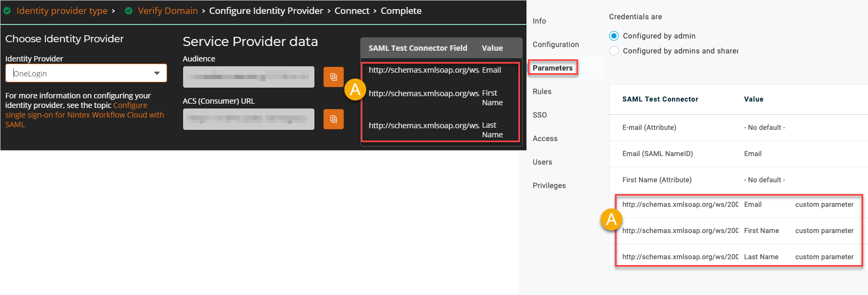
Task: Go to Verify Domain step
Action: pos(168,11)
